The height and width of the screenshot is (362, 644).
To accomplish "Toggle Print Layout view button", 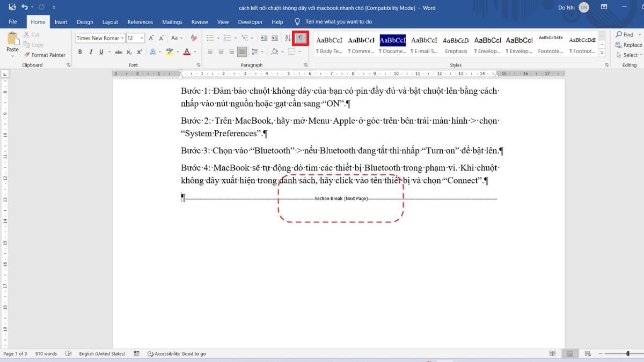I will point(570,354).
